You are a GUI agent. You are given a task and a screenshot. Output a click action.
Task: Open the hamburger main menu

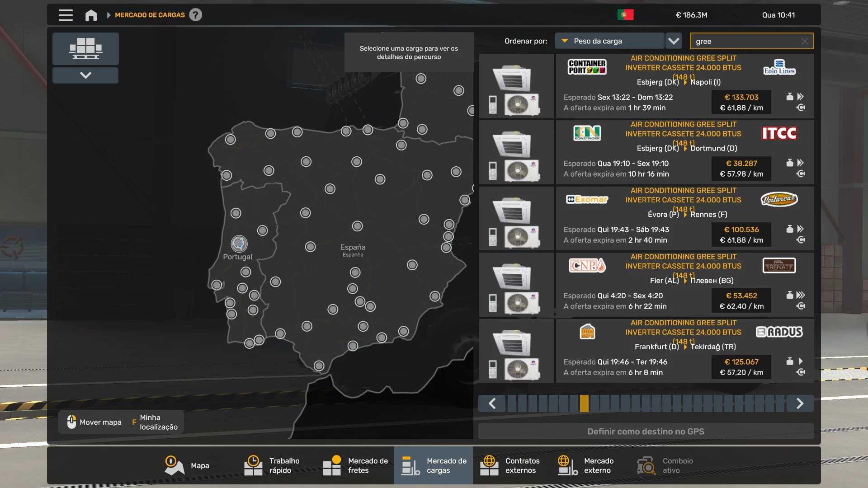(66, 15)
